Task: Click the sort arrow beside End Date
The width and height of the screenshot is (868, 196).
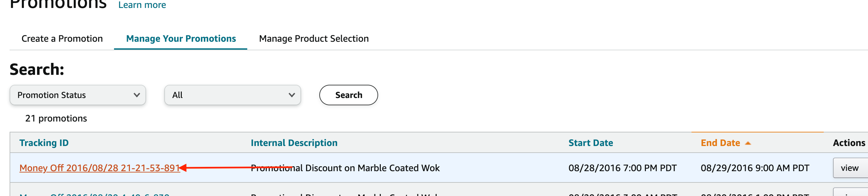Action: 748,143
